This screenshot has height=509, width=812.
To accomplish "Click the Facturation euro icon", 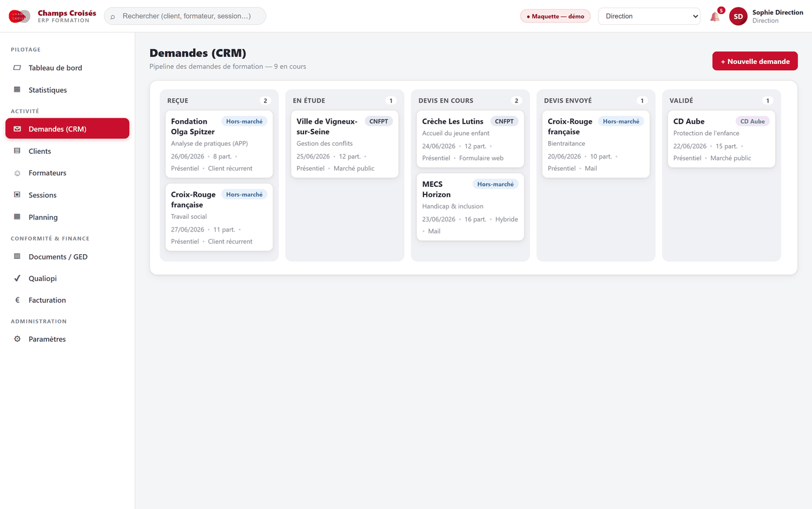I will (x=17, y=300).
